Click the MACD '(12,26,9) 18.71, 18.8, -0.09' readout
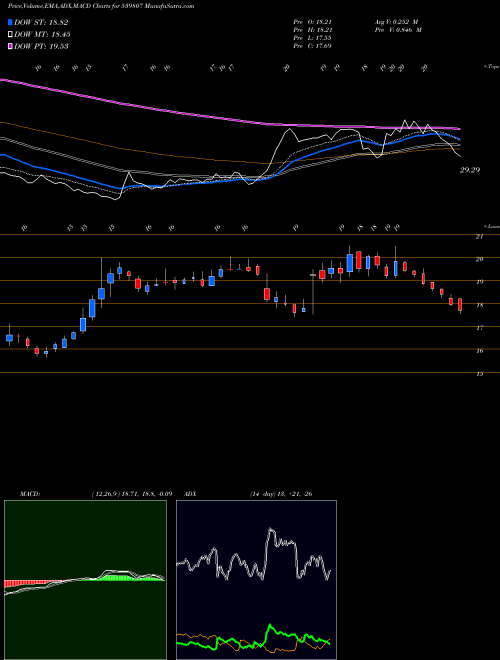Image resolution: width=500 pixels, height=660 pixels. (131, 494)
